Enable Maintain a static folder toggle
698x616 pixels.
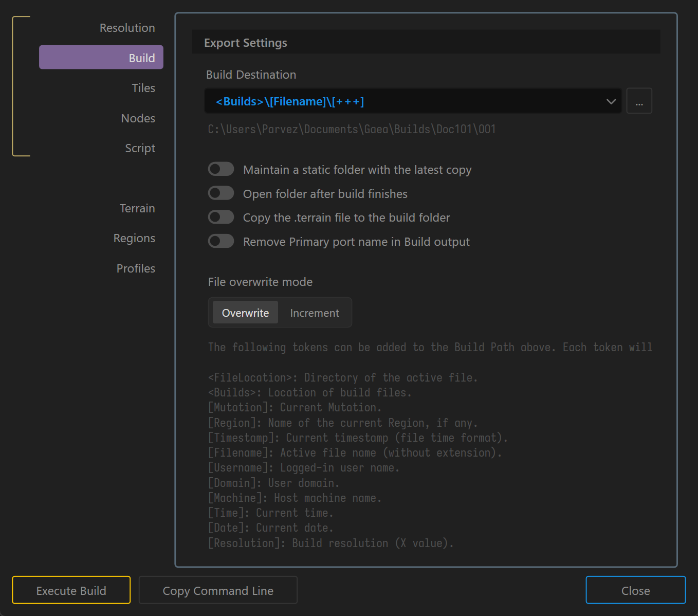tap(221, 169)
